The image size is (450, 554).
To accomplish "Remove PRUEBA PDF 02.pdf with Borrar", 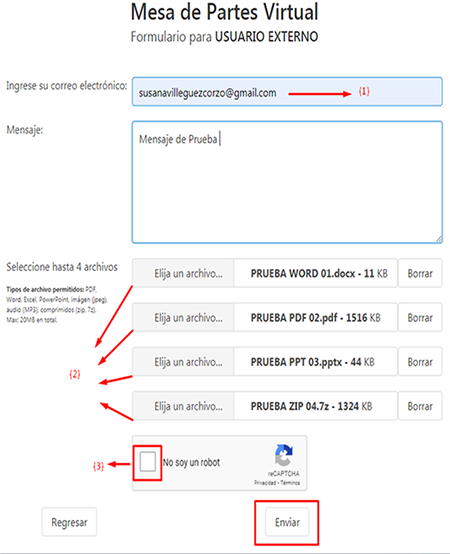I will (420, 317).
